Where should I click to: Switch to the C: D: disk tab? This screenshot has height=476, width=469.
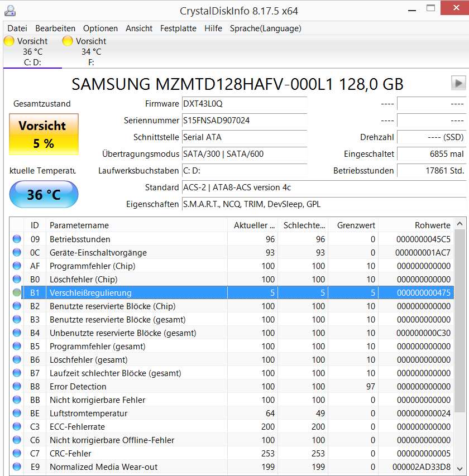(32, 51)
